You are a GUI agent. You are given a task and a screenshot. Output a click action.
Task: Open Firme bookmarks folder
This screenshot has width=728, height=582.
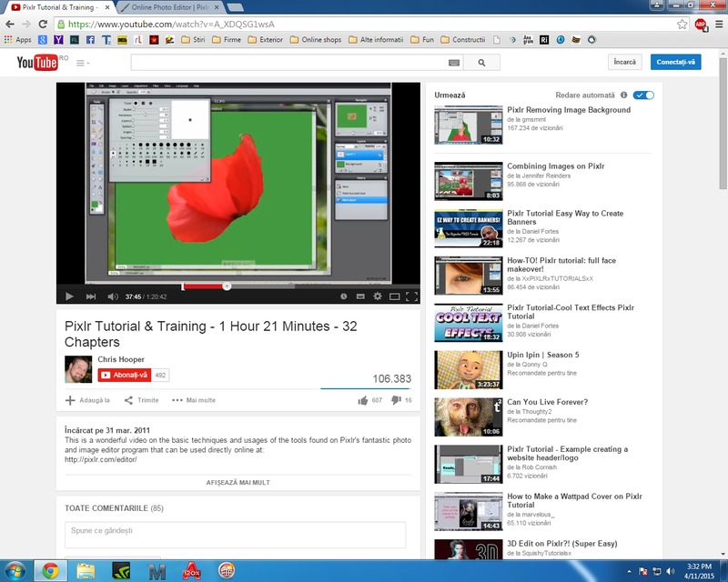pyautogui.click(x=227, y=40)
